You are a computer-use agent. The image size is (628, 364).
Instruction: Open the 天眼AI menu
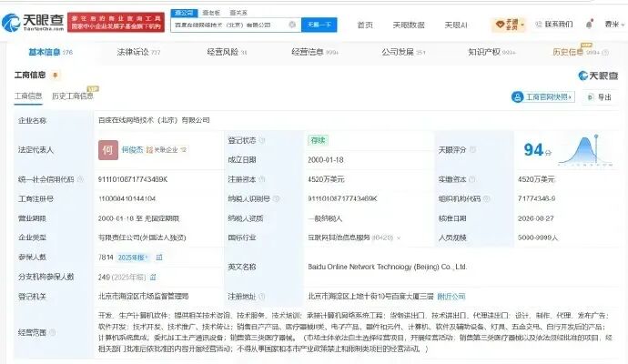pyautogui.click(x=456, y=25)
